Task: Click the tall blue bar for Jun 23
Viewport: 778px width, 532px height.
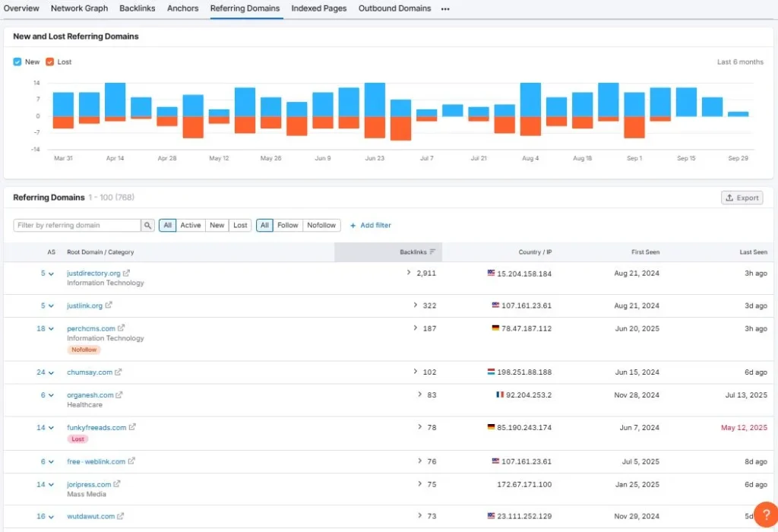Action: click(375, 100)
